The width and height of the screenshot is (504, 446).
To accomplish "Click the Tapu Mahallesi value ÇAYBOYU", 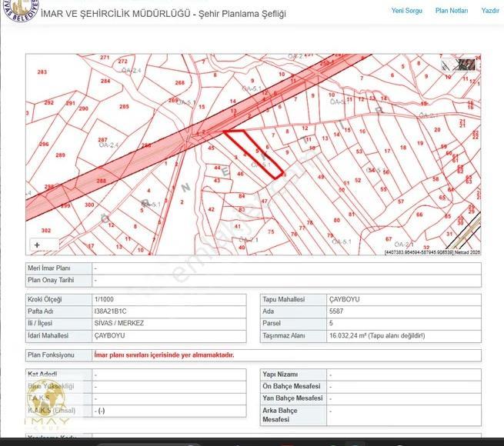I will point(344,299).
